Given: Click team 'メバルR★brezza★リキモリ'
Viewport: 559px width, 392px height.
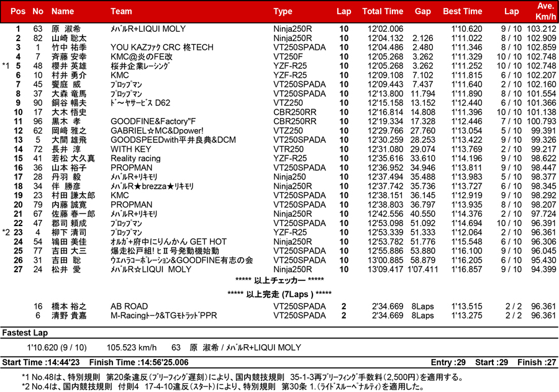Looking at the screenshot, I should 152,186.
